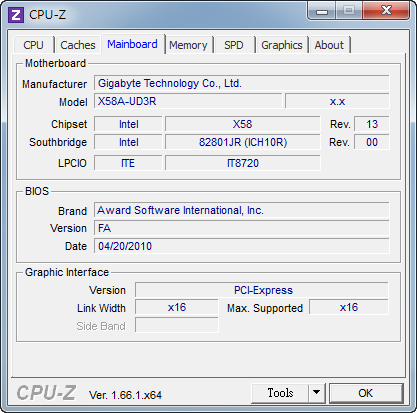Click the Southbridge vendor Intel field

click(x=128, y=142)
